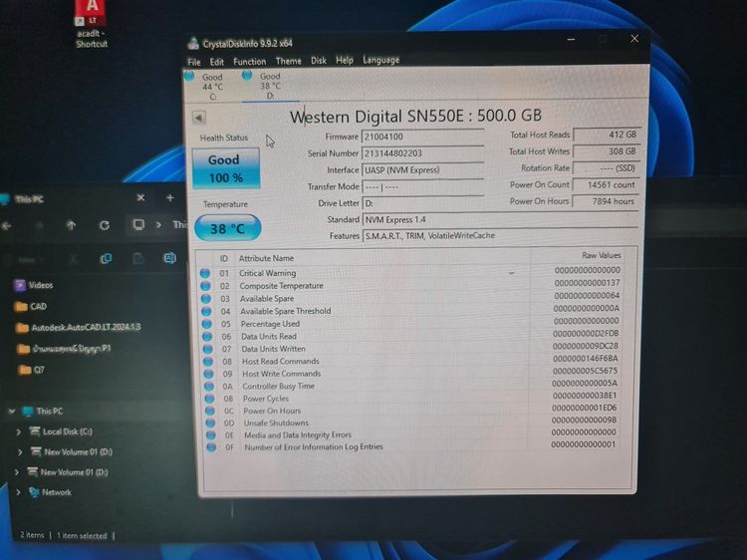Open the File menu in CrystalDiskInfo
Screen dimensions: 747x560
point(194,62)
